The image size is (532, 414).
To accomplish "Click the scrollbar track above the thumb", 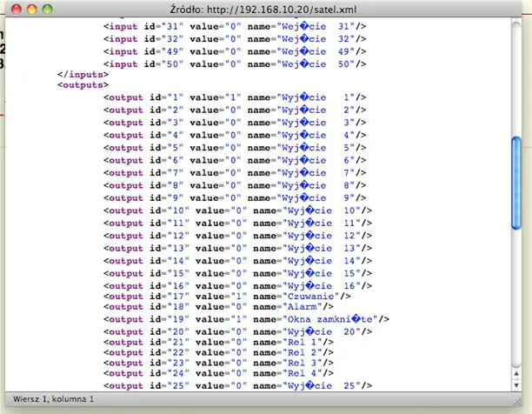I will [515, 78].
